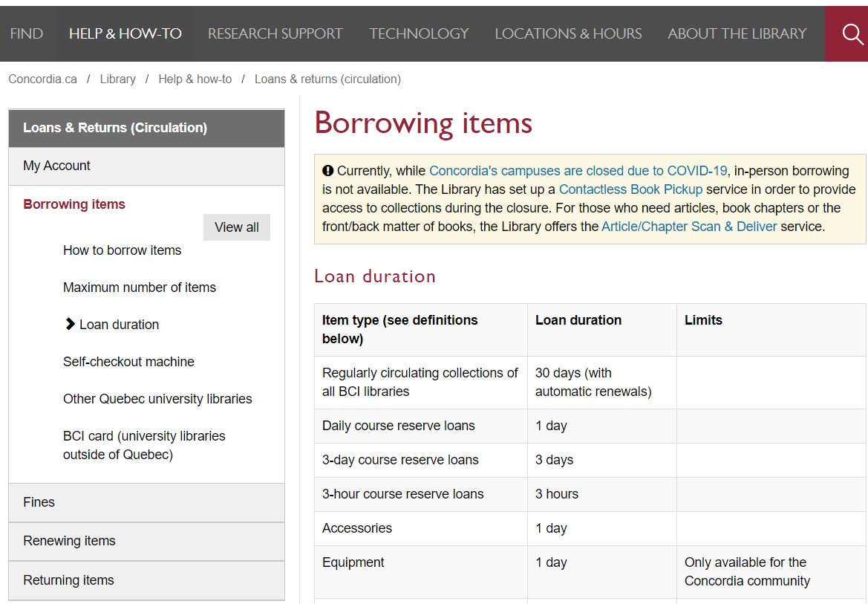The image size is (868, 604).
Task: Click Limits column header
Action: pyautogui.click(x=771, y=330)
